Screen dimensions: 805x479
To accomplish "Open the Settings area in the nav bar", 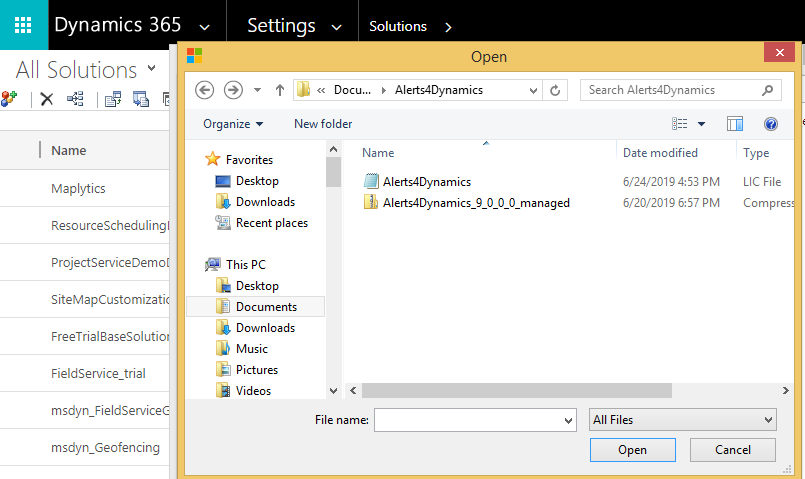I will (281, 26).
